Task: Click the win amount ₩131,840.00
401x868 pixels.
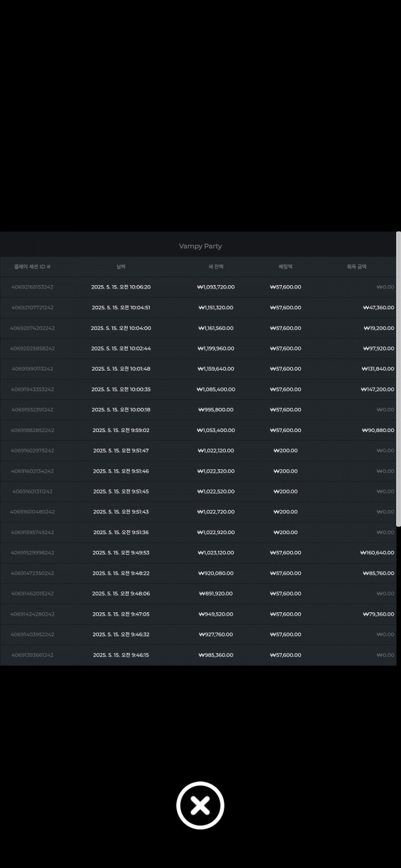Action: point(378,369)
